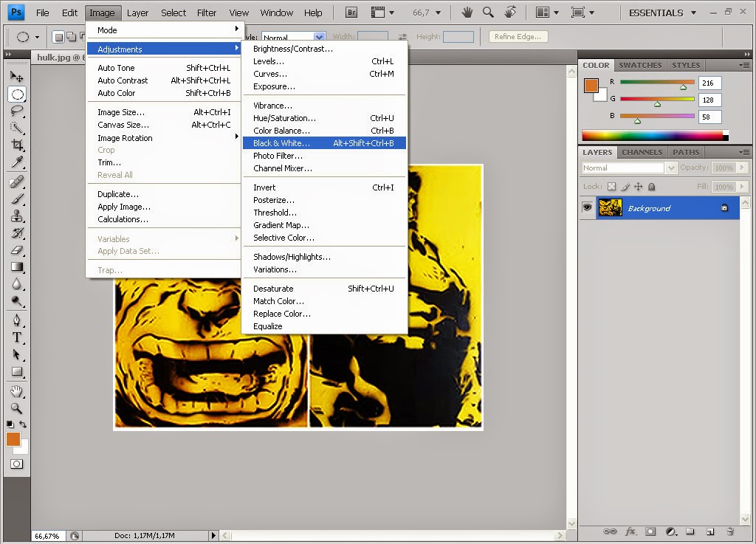This screenshot has width=756, height=544.
Task: Hide the Background layer eye icon
Action: tap(587, 207)
